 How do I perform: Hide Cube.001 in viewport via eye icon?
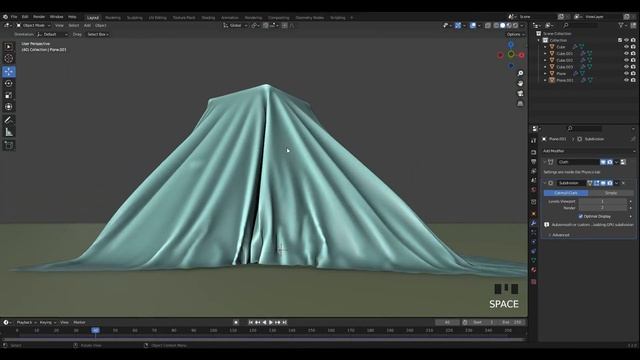[626, 53]
